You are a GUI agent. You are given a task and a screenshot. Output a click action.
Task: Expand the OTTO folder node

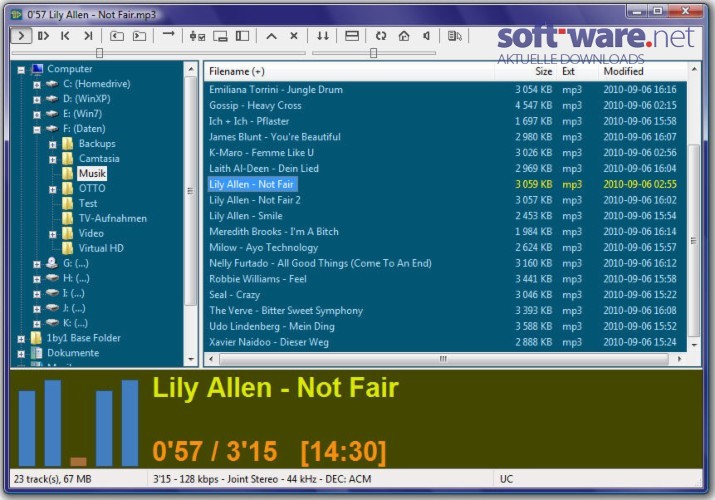[53, 189]
